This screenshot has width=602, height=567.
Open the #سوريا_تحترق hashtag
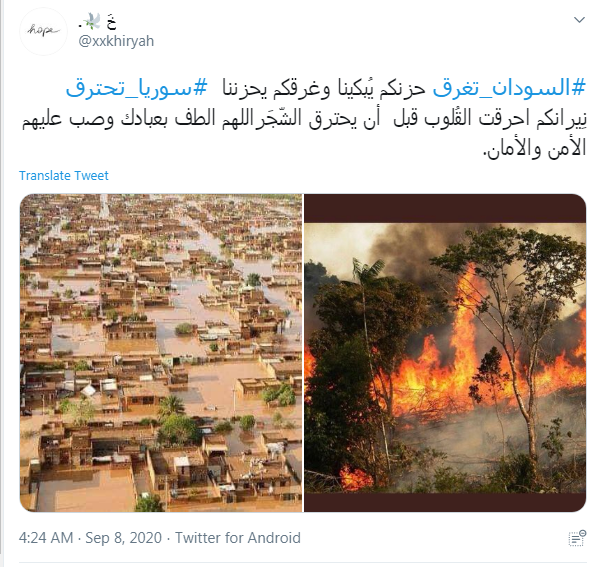point(137,88)
